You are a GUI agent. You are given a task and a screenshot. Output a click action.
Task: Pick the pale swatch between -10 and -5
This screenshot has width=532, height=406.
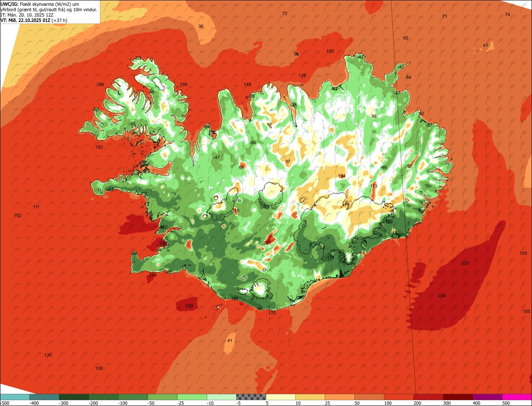coord(222,397)
